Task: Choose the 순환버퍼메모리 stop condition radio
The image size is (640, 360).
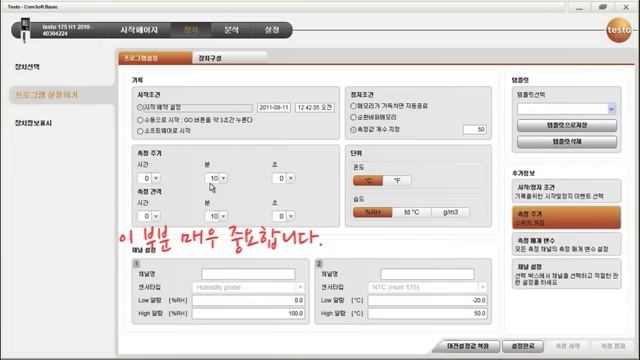Action: click(x=353, y=117)
